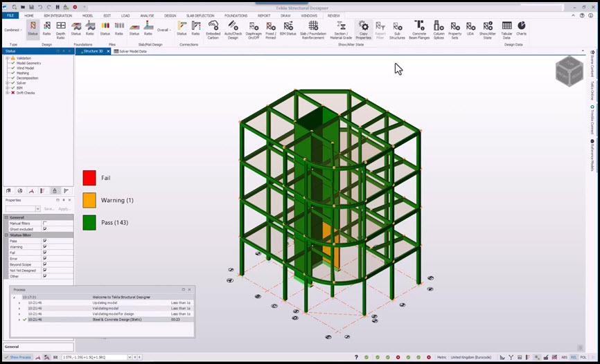Click the orange Warning legend swatch
Screen dimensions: 600x364
pyautogui.click(x=89, y=201)
